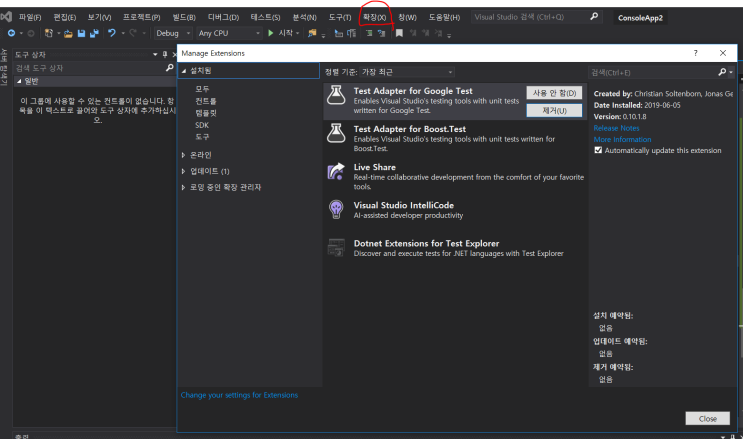Click the magnifier in Manage Extensions search
Screen dimensions: 743x439
point(722,72)
